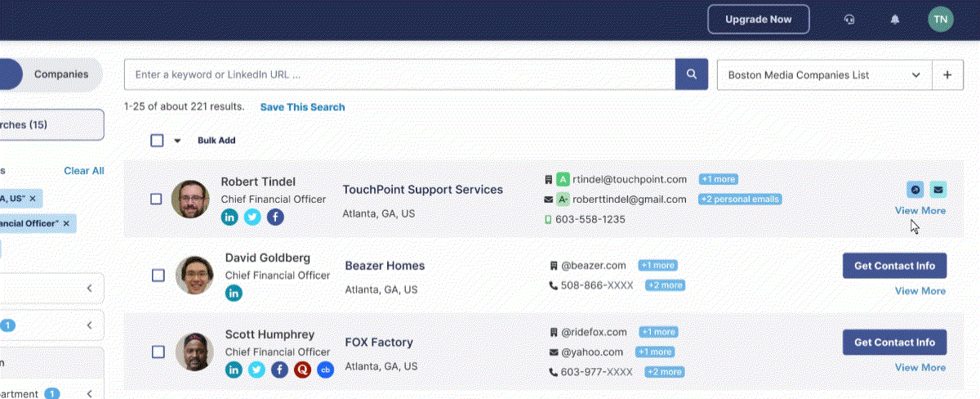This screenshot has width=980, height=399.
Task: Click Scott Humphrey's profile photo
Action: [194, 352]
